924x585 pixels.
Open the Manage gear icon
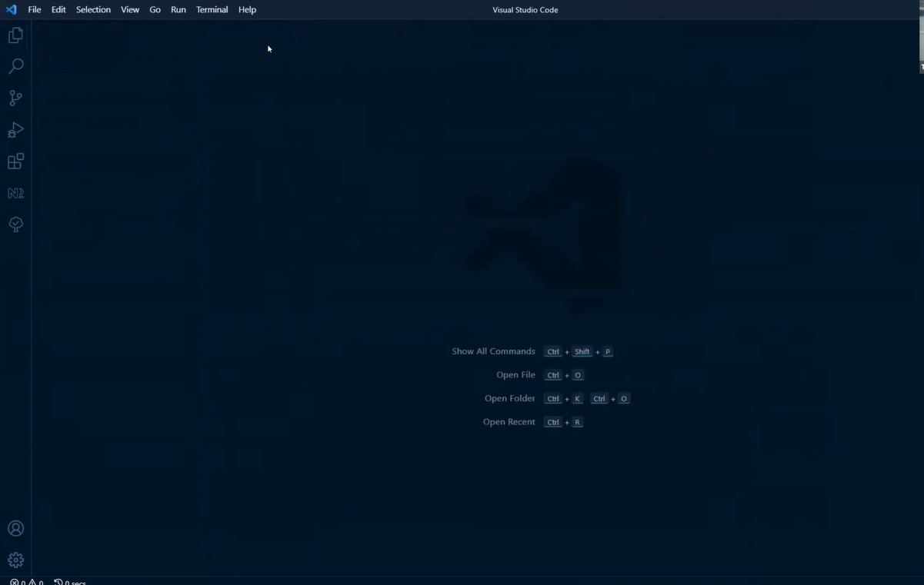point(15,560)
